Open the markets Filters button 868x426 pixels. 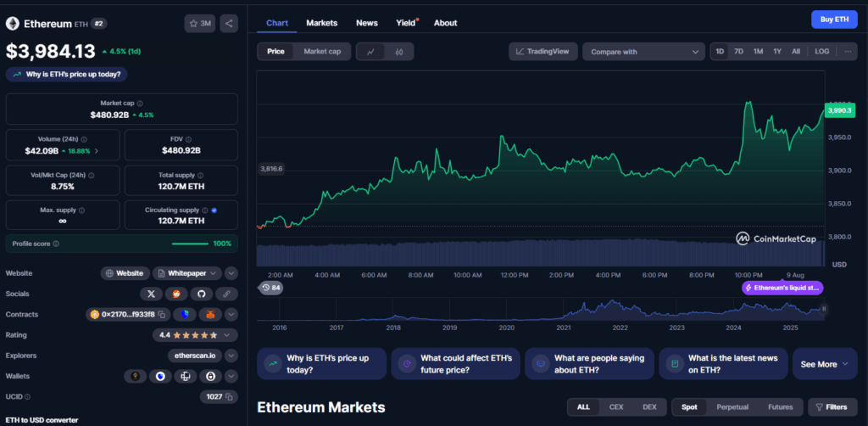(x=832, y=407)
